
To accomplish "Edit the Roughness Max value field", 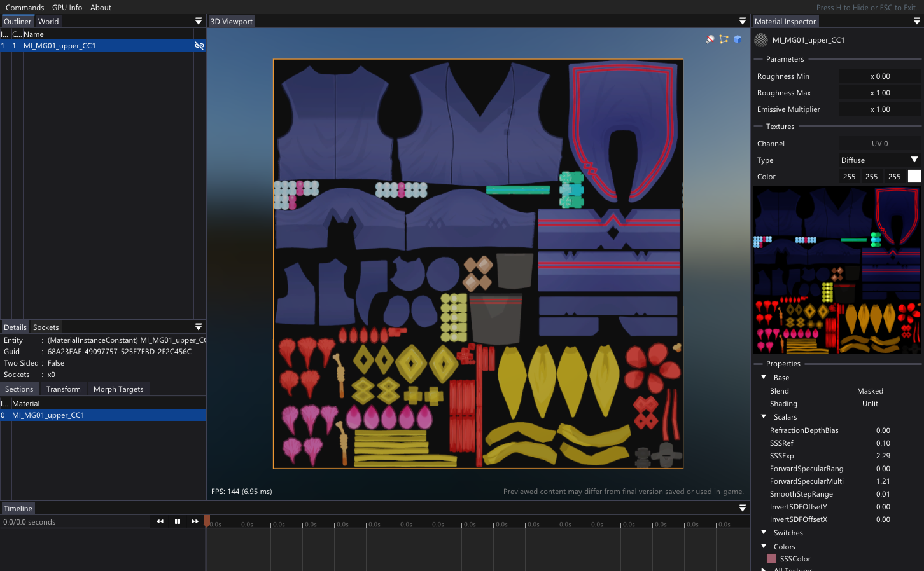I will [880, 93].
